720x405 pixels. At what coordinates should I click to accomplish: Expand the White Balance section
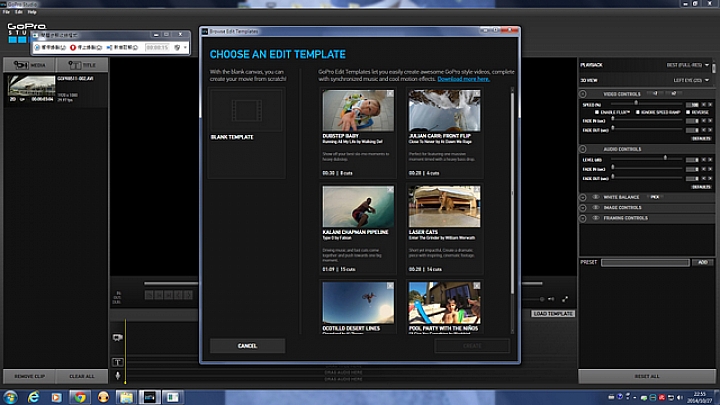(583, 197)
